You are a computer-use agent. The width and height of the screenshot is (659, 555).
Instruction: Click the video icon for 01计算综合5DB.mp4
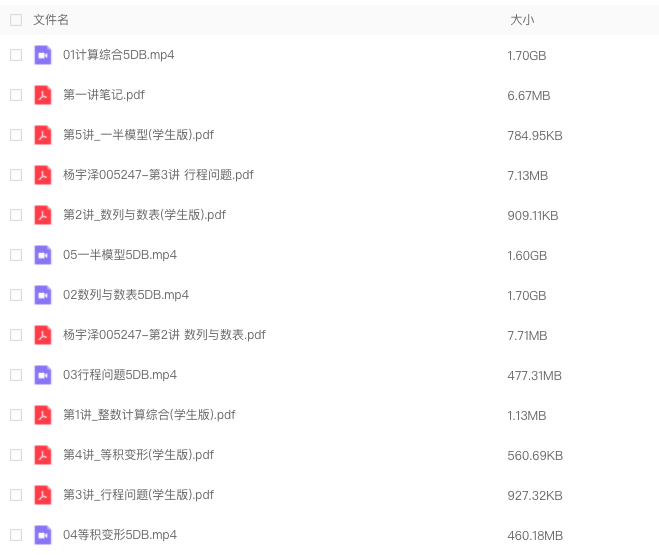[x=42, y=55]
